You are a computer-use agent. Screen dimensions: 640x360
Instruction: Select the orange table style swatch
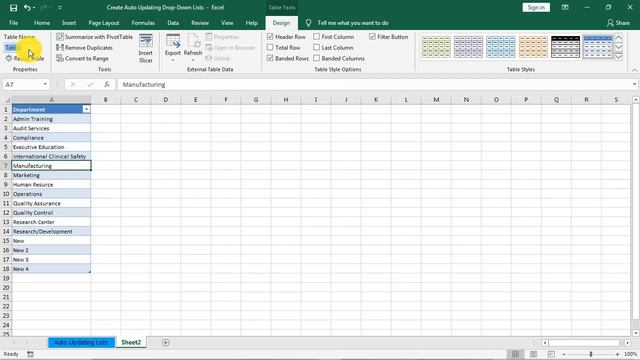tap(533, 47)
